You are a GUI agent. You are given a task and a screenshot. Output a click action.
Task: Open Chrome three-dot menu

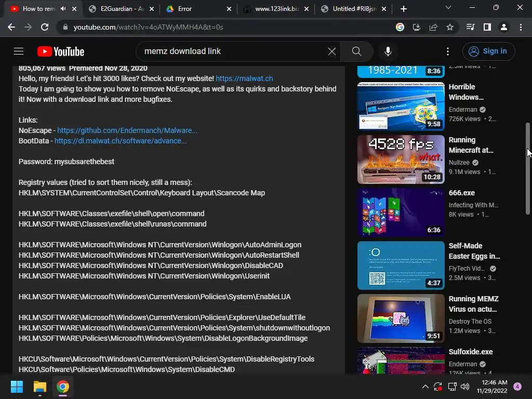tap(521, 27)
